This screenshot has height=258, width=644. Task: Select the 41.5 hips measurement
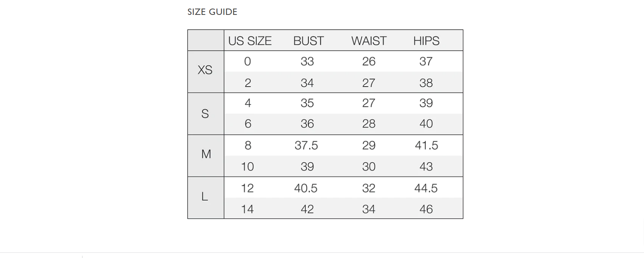426,145
